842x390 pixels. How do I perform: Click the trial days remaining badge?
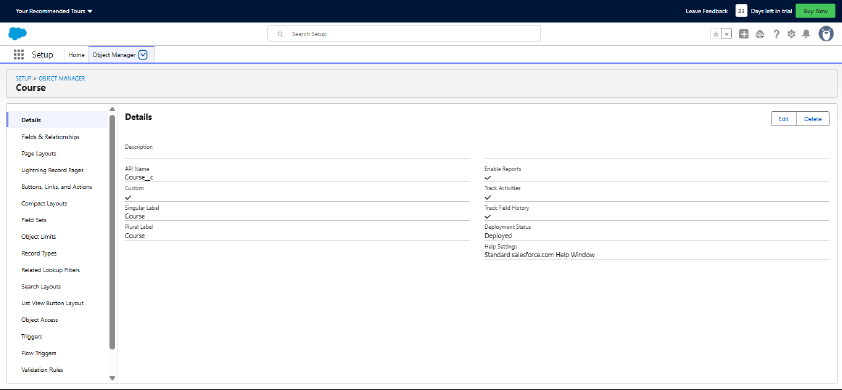[x=741, y=11]
